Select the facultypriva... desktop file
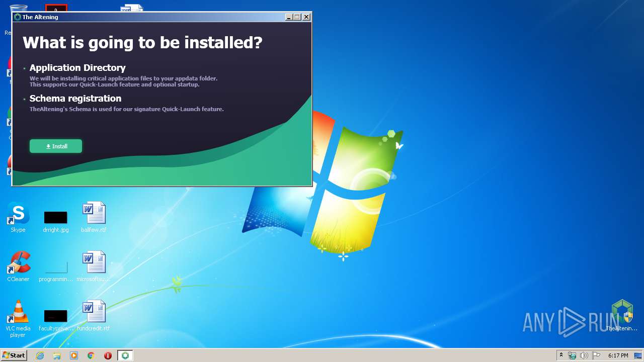This screenshot has width=644, height=362. click(x=55, y=320)
